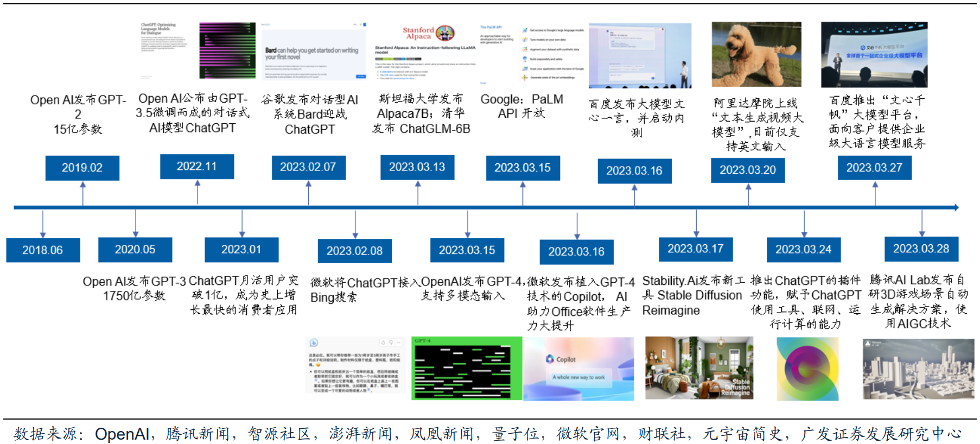Click the 2022.11 date marker
Viewport: 980px width, 444px height.
197,166
